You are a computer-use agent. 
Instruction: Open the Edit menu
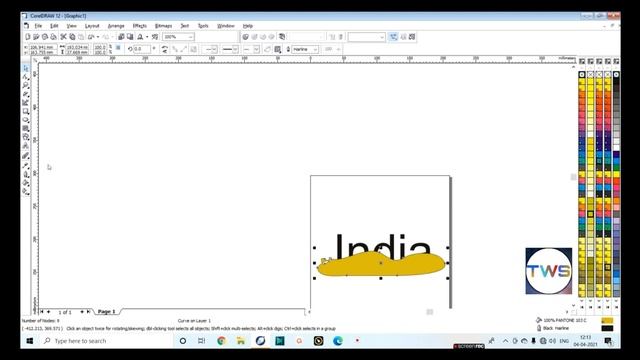click(x=54, y=26)
